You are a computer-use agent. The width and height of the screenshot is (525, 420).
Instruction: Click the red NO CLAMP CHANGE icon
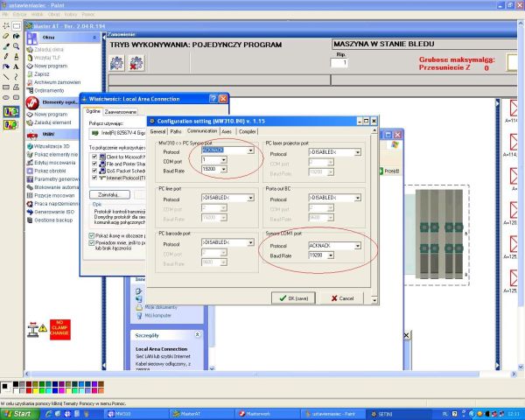click(x=59, y=330)
